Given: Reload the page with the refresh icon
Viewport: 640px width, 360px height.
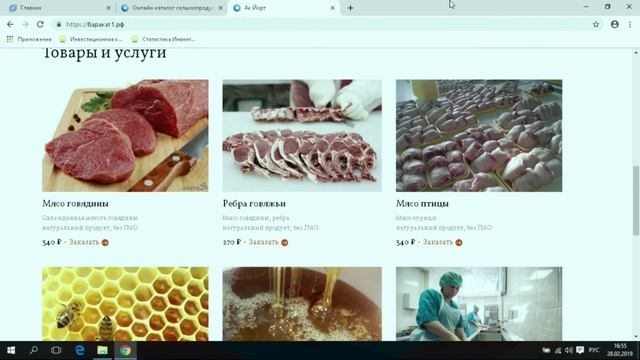Looking at the screenshot, I should (40, 24).
